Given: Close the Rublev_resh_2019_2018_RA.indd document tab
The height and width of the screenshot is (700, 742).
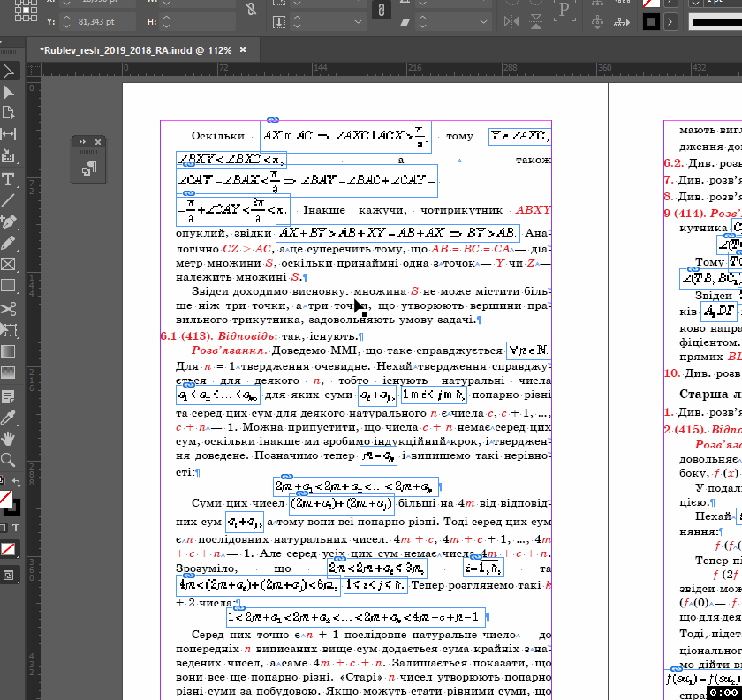Looking at the screenshot, I should click(x=243, y=49).
